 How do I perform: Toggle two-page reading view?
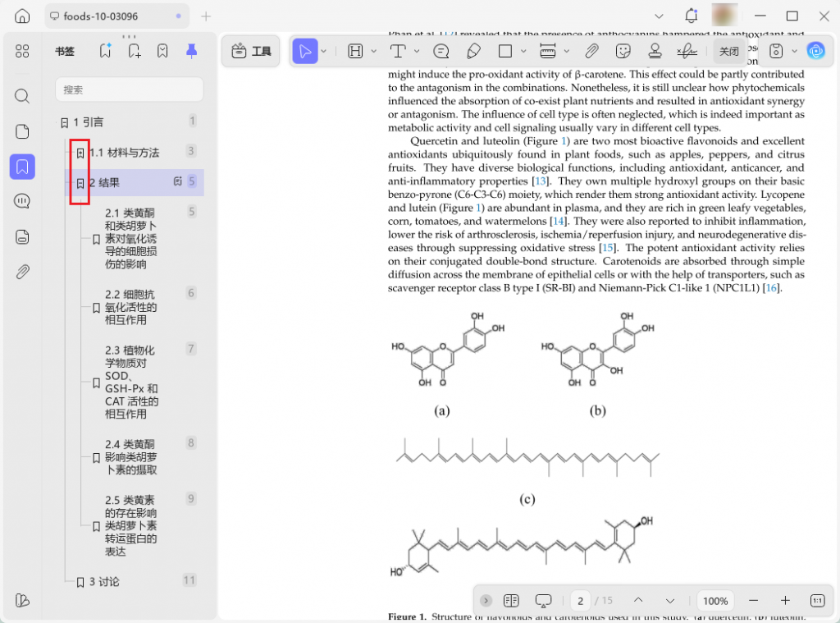pos(512,601)
